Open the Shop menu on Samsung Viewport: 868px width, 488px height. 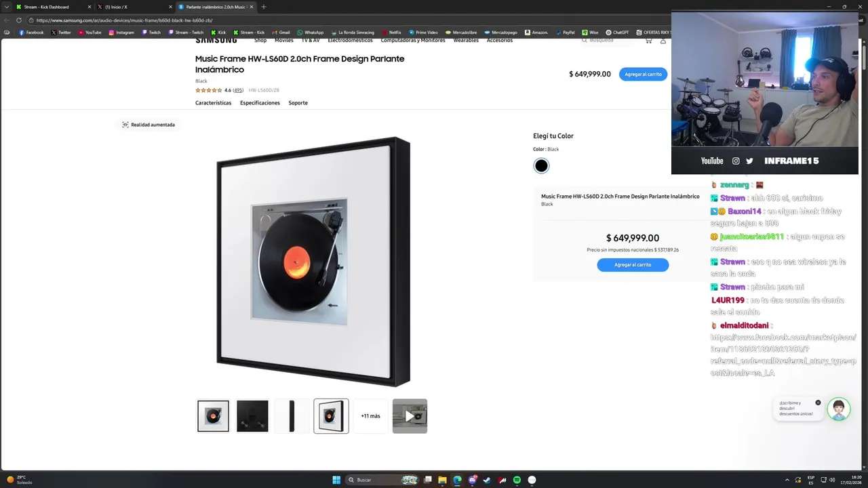tap(260, 41)
